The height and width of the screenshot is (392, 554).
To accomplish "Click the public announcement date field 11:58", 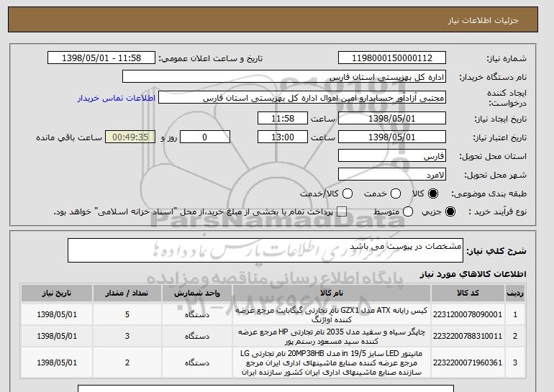I will tap(101, 58).
